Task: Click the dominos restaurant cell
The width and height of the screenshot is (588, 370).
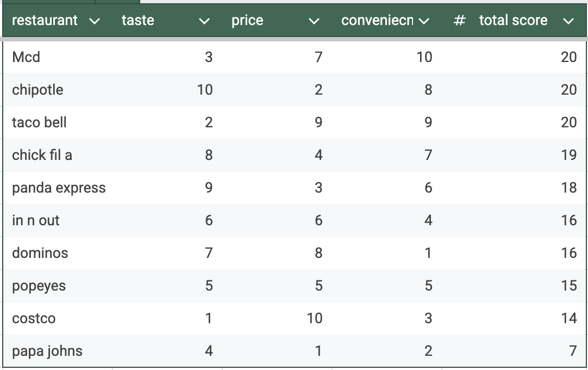Action: (x=40, y=253)
